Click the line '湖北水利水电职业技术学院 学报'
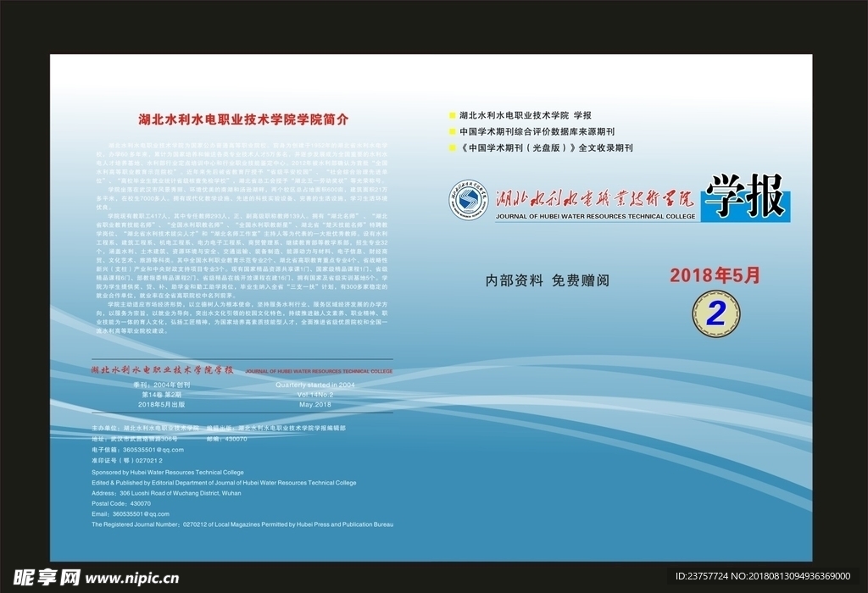 pos(526,115)
